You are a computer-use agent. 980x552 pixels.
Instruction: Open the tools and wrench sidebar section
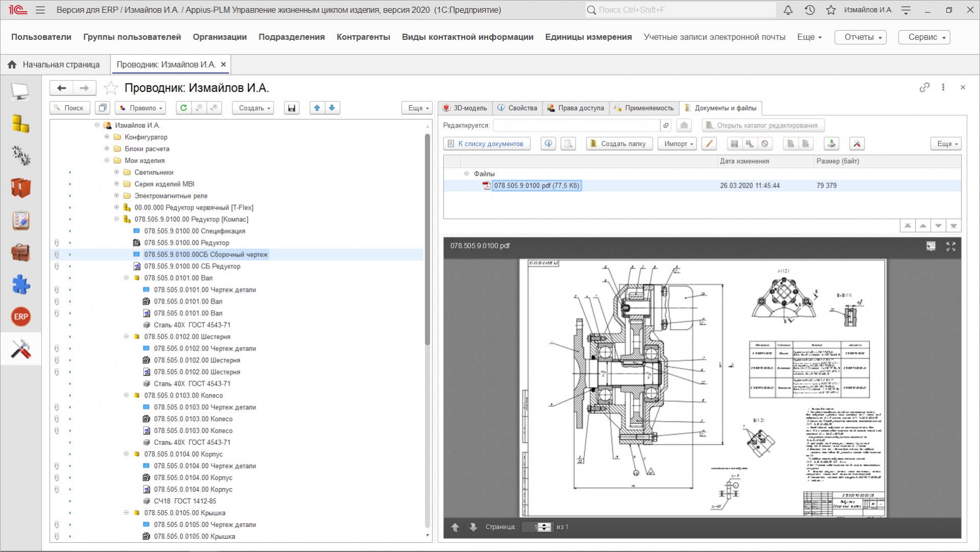pos(20,349)
